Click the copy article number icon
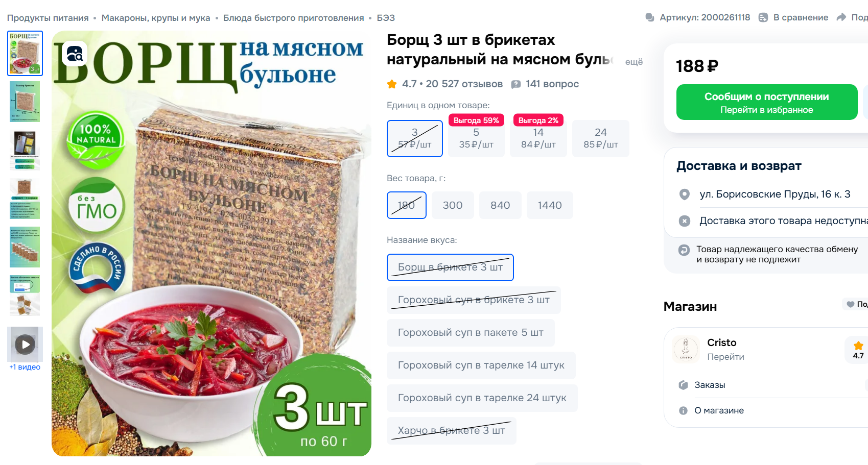Image resolution: width=868 pixels, height=465 pixels. (650, 17)
